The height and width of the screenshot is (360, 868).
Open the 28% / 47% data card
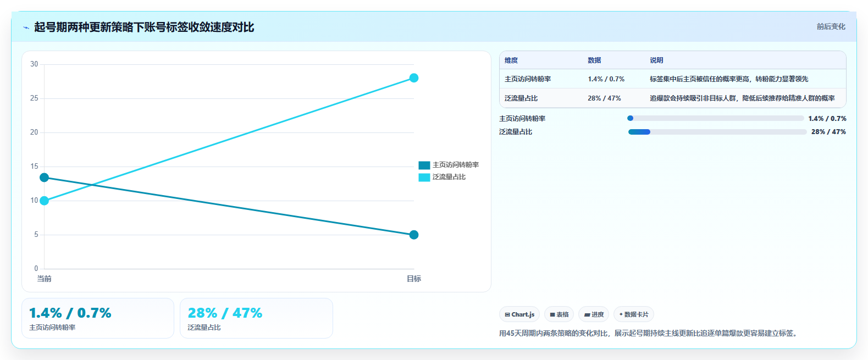click(256, 318)
